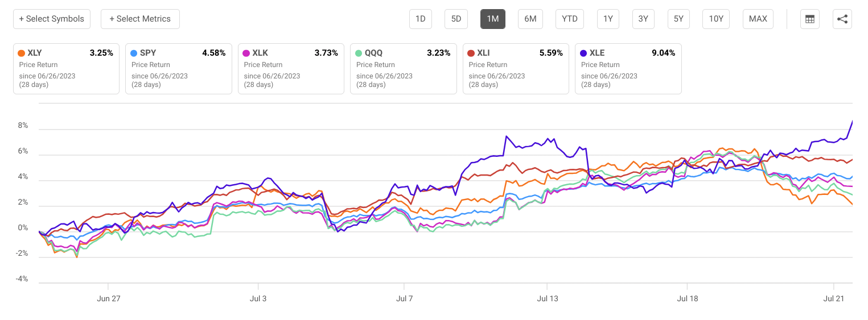Show the MAX time range
868x320 pixels.
[758, 19]
